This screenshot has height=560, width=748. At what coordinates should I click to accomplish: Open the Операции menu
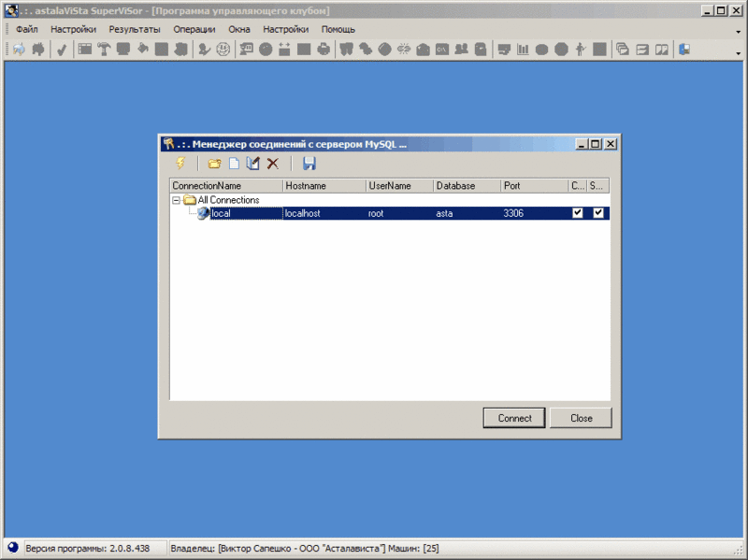(x=194, y=30)
